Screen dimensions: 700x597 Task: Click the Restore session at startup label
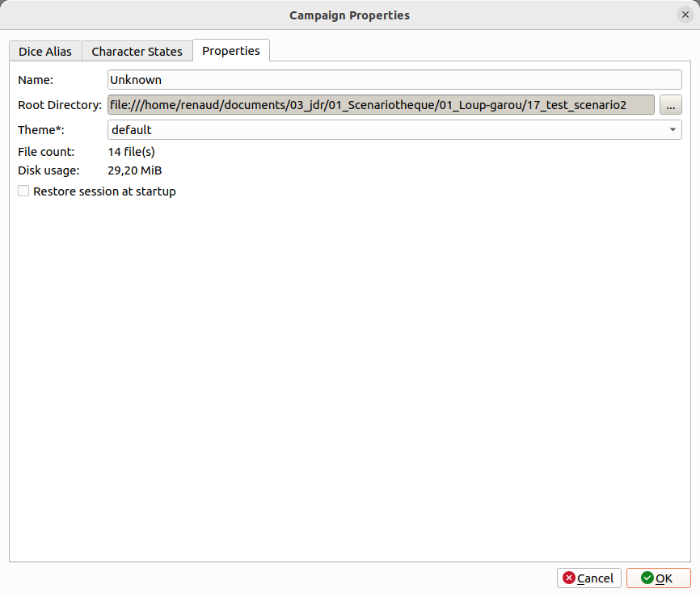pyautogui.click(x=104, y=191)
